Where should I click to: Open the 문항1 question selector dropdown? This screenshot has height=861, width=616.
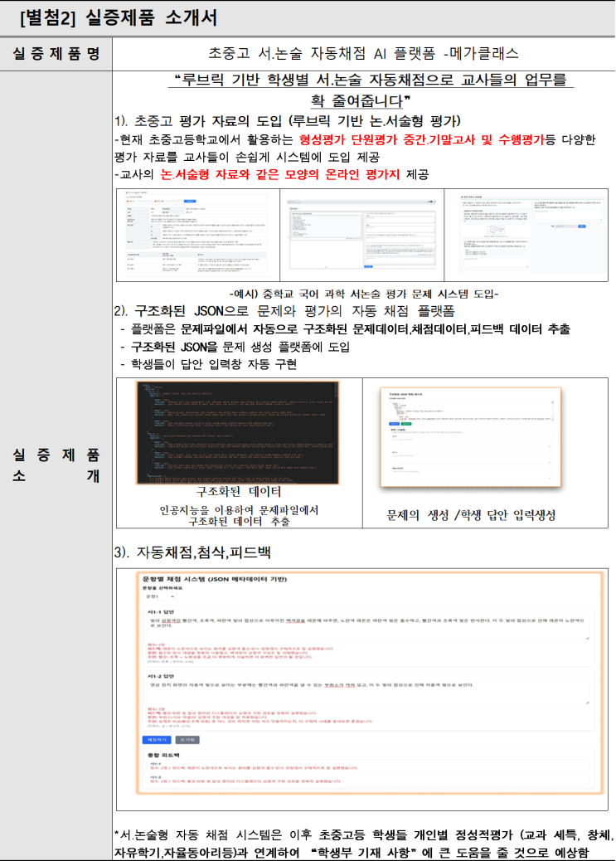coord(159,596)
